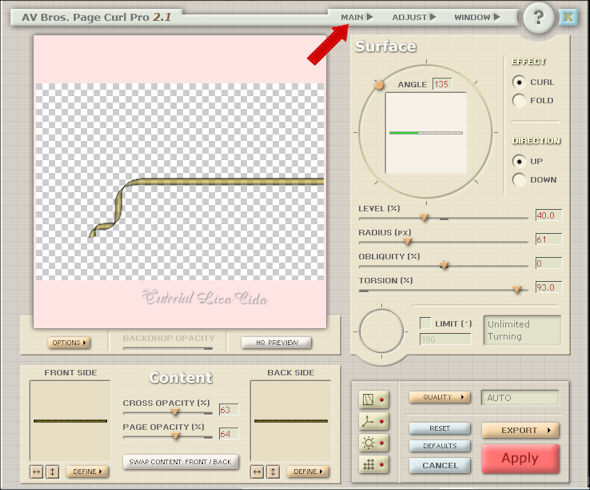Click the Cross Opacity value field
Viewport: 590px width, 490px height.
tap(228, 410)
